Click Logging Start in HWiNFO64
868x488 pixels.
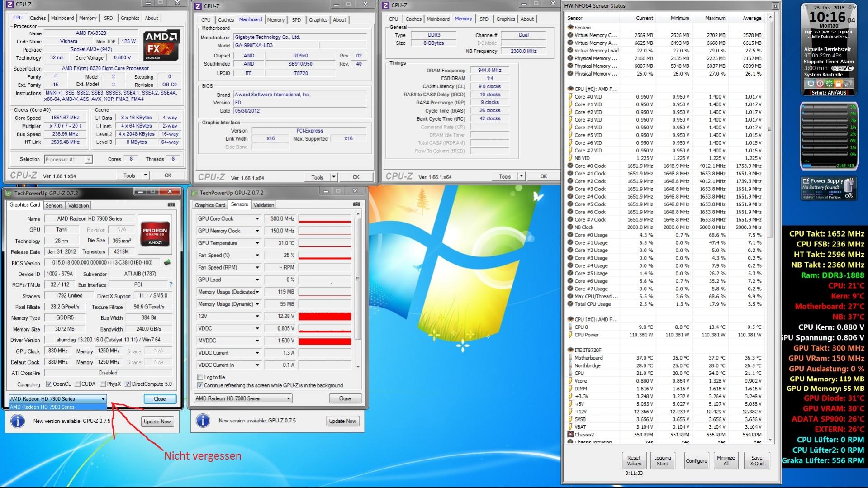(662, 460)
